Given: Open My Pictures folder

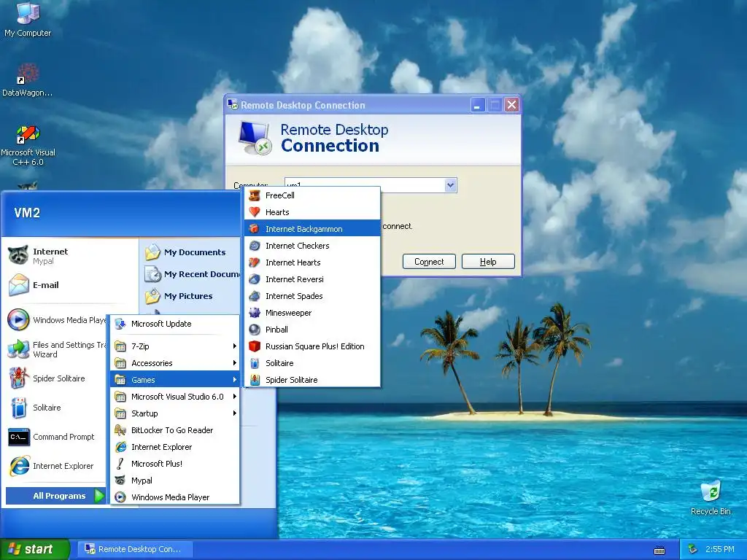Looking at the screenshot, I should point(190,296).
